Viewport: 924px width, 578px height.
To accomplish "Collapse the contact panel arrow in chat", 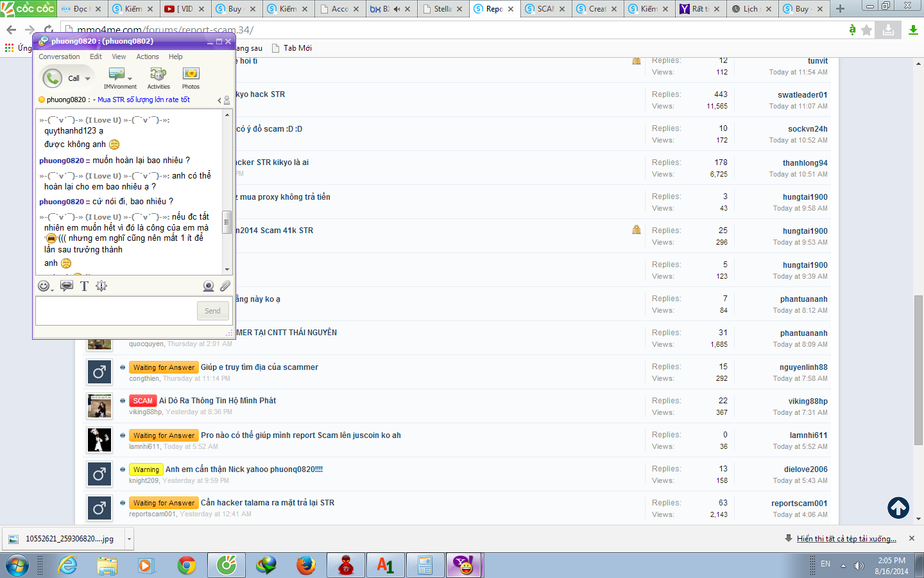I will click(x=219, y=100).
